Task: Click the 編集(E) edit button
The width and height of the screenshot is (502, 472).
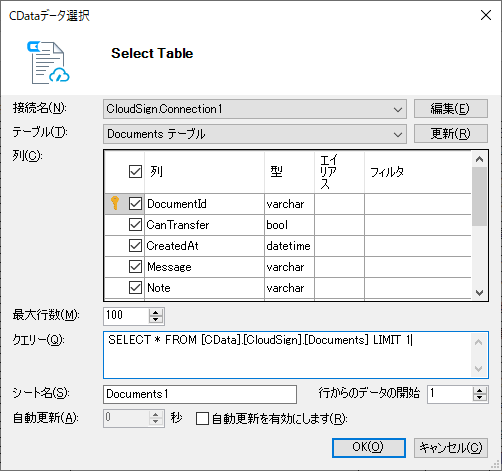Action: click(451, 109)
